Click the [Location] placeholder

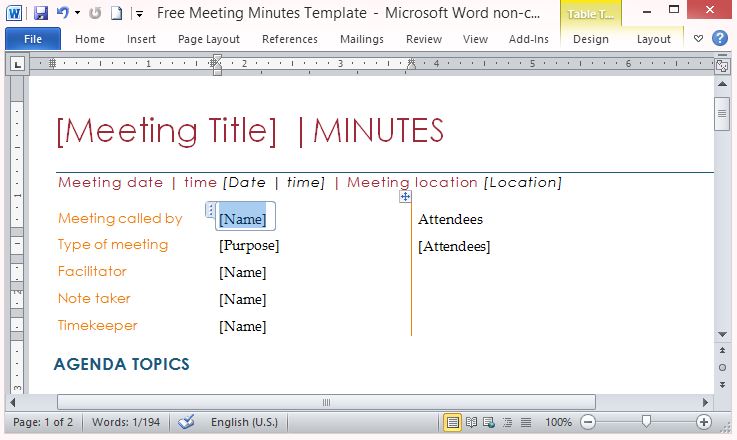pos(523,182)
